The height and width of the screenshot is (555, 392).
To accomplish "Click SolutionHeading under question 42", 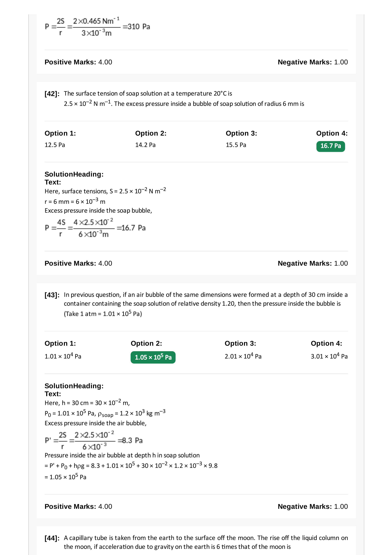I will 74,174.
